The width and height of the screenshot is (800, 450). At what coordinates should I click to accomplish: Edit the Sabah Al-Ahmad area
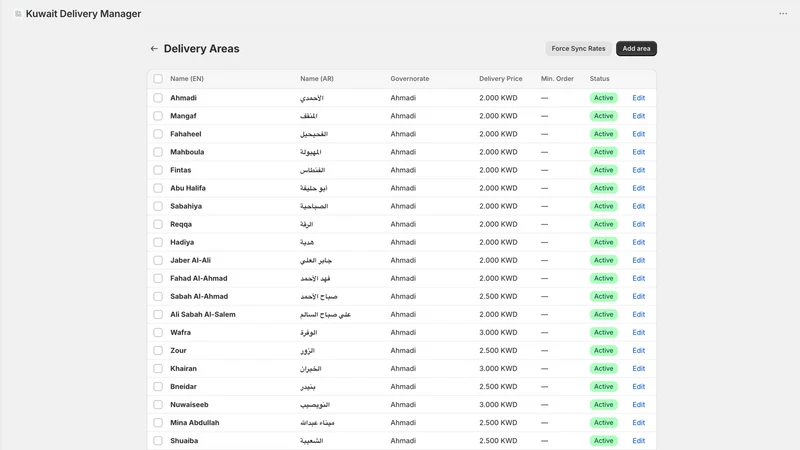click(638, 296)
